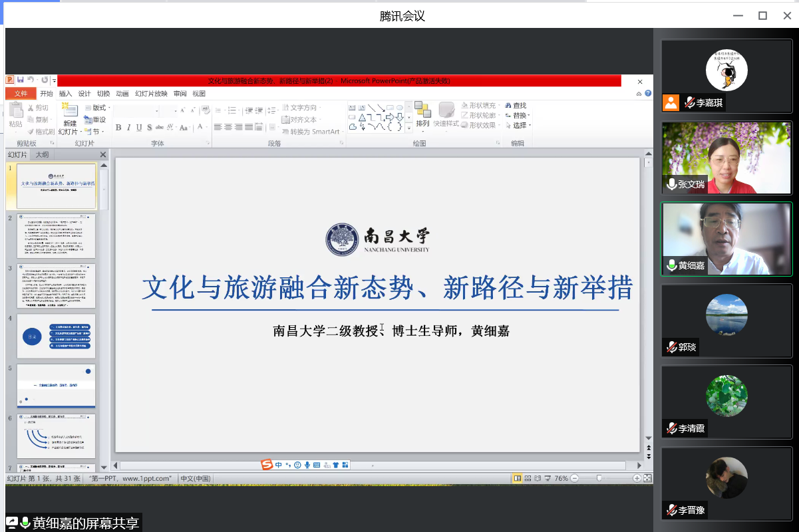The width and height of the screenshot is (799, 532).
Task: Open the Replace (替换) dropdown arrow
Action: 529,116
